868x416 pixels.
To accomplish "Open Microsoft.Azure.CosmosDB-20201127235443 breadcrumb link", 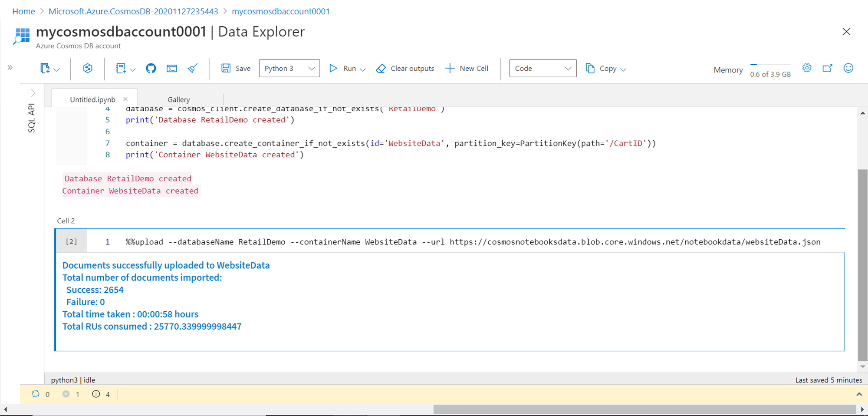I will tap(133, 11).
